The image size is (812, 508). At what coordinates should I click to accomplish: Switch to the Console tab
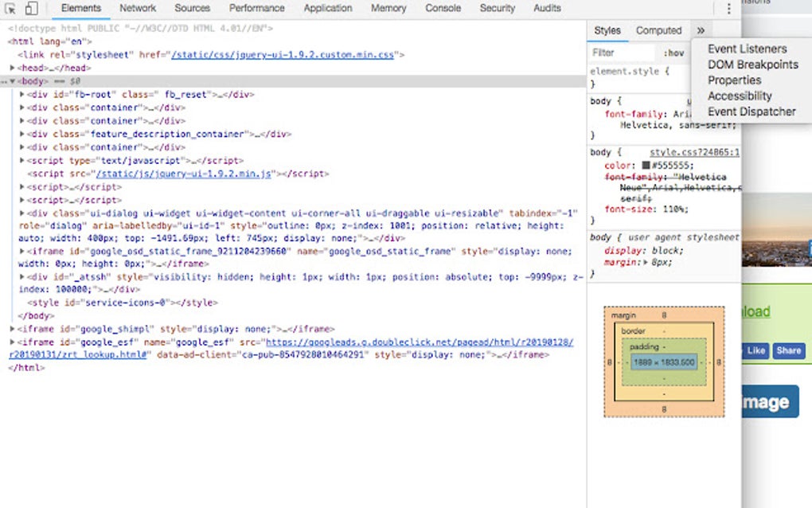443,9
